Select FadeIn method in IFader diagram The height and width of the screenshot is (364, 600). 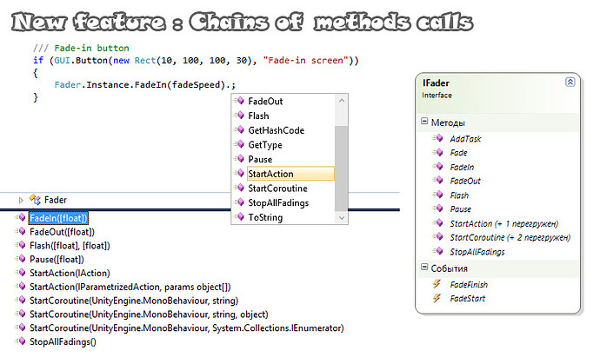click(x=462, y=168)
